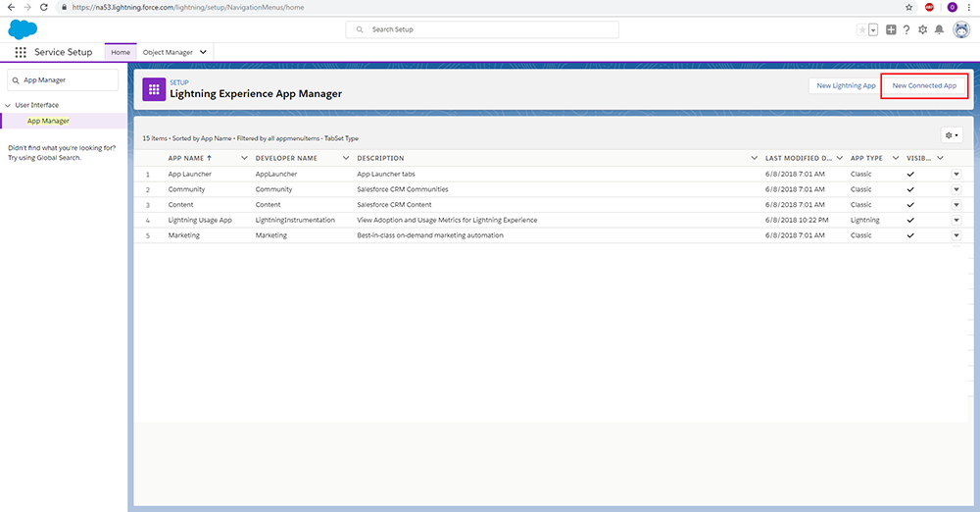
Task: Click the LightningInstrumentation developer name
Action: (295, 221)
